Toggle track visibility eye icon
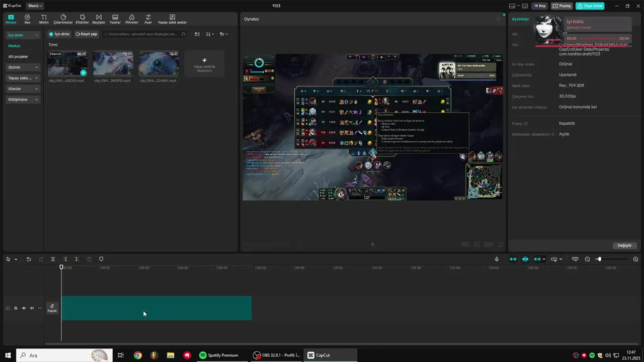This screenshot has width=644, height=362. [x=24, y=308]
